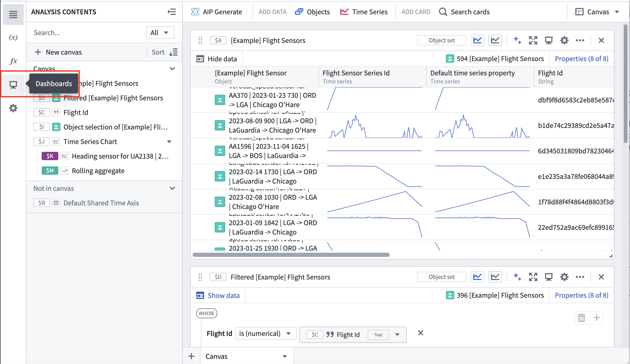Click the Objects add data item
The width and height of the screenshot is (630, 364).
[312, 12]
